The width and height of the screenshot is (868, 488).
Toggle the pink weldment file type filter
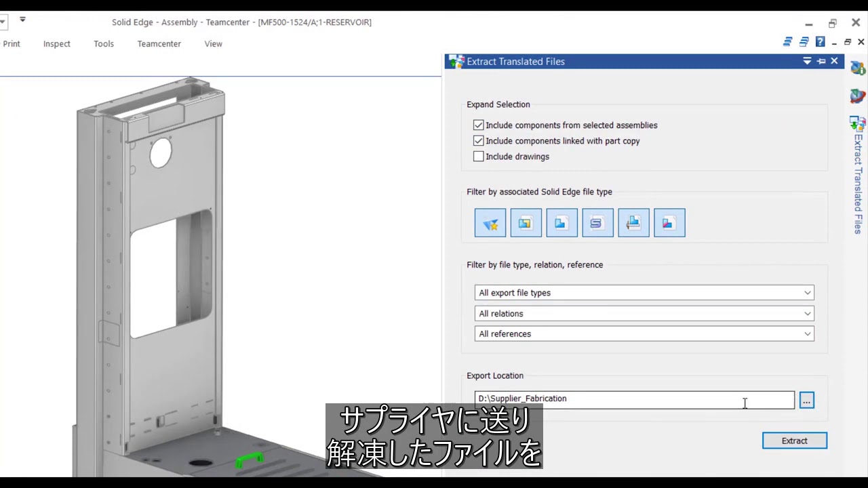669,223
